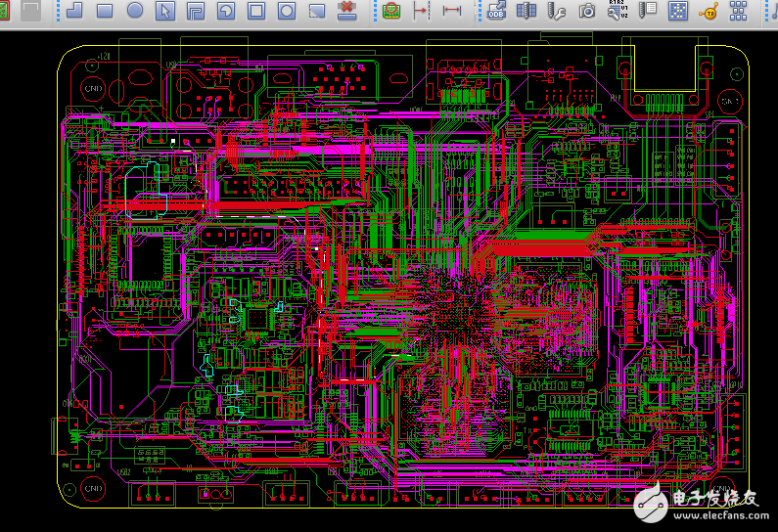The height and width of the screenshot is (532, 778).
Task: Open the ODB export tool
Action: pyautogui.click(x=496, y=11)
